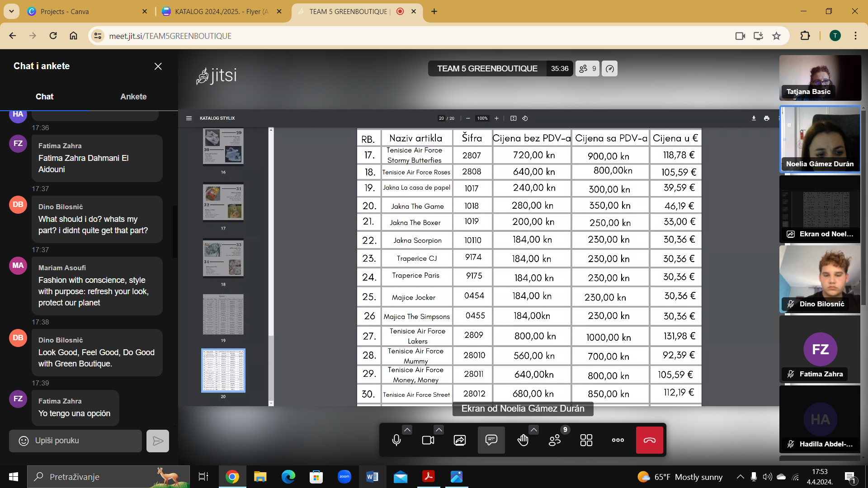Image resolution: width=868 pixels, height=488 pixels.
Task: Download the KATALOG STYLIX PDF
Action: tap(754, 118)
